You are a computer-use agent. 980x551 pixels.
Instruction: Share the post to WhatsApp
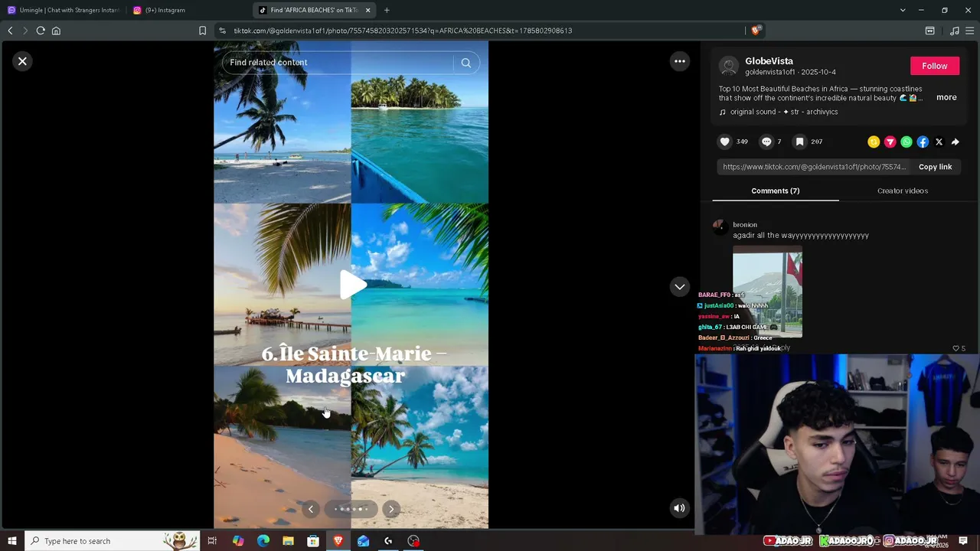(906, 142)
